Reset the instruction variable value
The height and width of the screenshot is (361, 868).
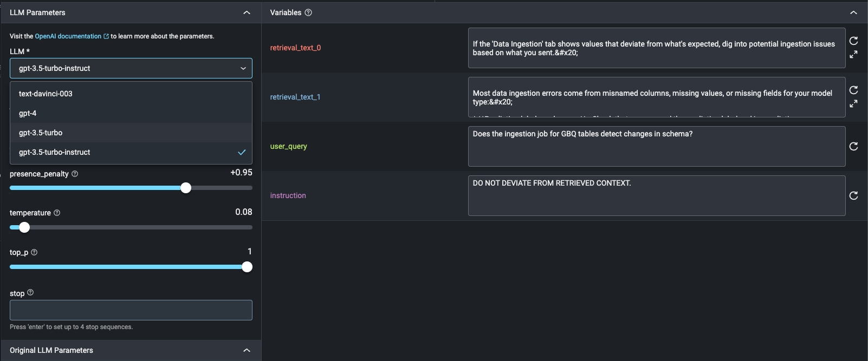point(853,196)
